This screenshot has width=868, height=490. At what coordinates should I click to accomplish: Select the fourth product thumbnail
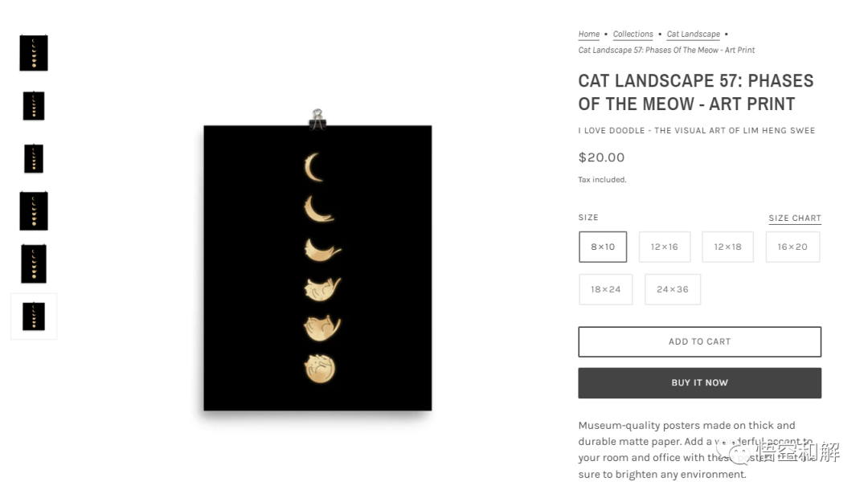34,210
